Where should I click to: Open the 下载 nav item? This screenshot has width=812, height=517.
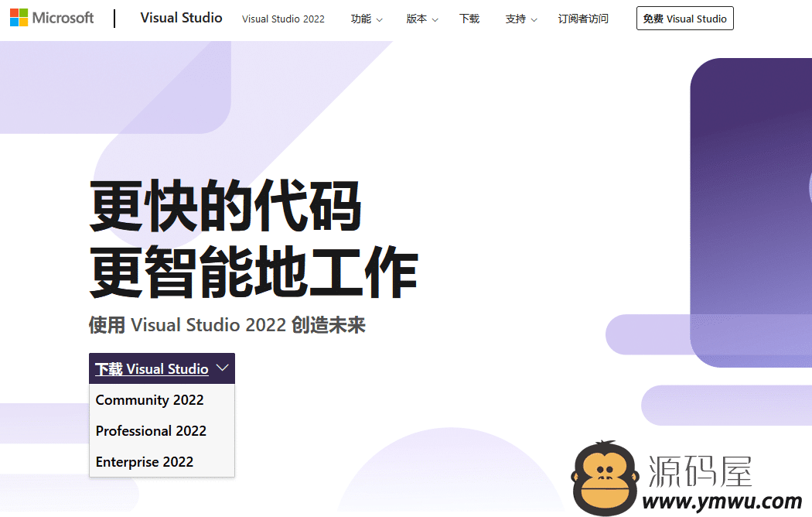(469, 19)
